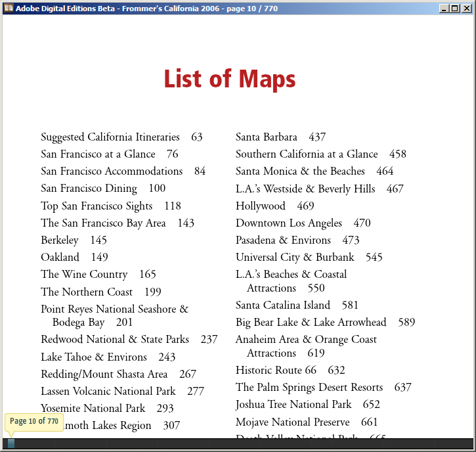Click 'Lassen Volcanic National Park 277' entry
The image size is (476, 452).
click(x=122, y=392)
